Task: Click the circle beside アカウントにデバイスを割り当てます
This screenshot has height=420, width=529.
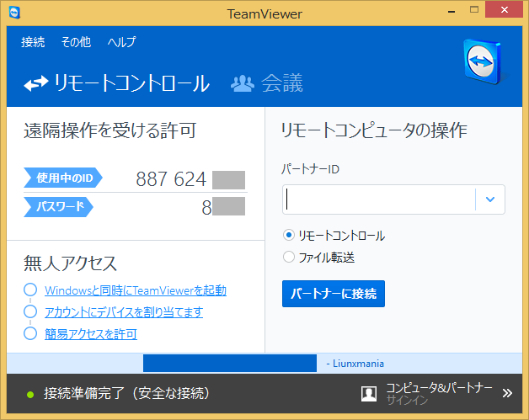Action: point(30,311)
